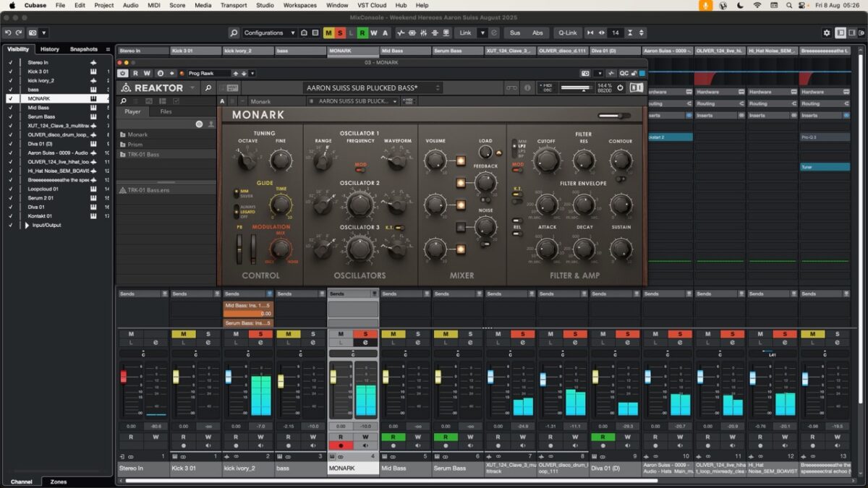Switch to the Files tab in Reaktor
This screenshot has height=488, width=868.
(x=166, y=111)
